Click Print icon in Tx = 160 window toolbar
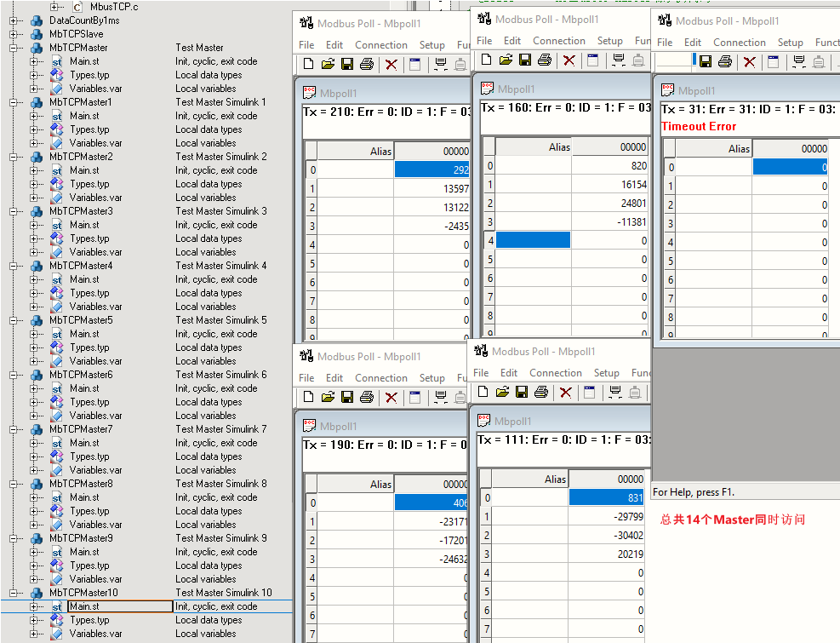Image resolution: width=840 pixels, height=643 pixels. (x=545, y=60)
